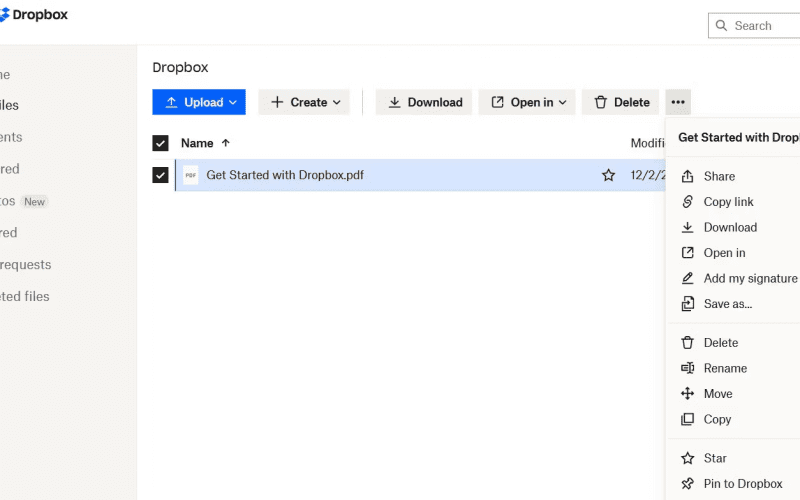Star the file using row star icon
The image size is (800, 500).
click(608, 176)
